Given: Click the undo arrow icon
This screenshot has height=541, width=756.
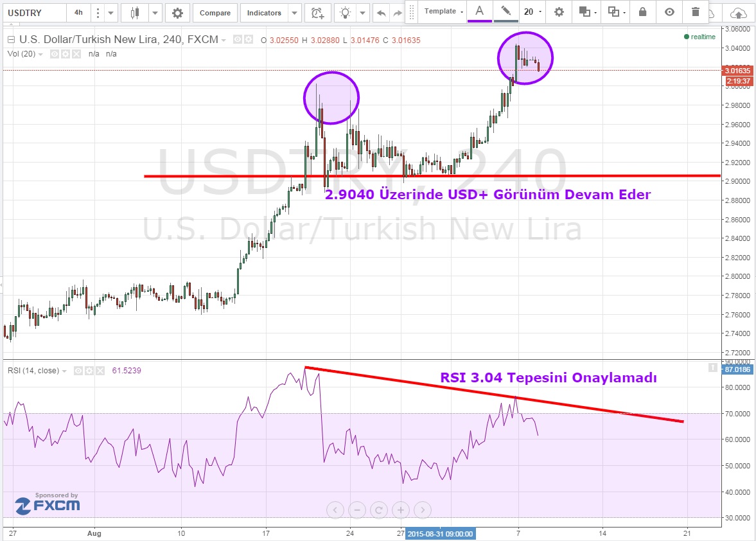Looking at the screenshot, I should pos(381,13).
